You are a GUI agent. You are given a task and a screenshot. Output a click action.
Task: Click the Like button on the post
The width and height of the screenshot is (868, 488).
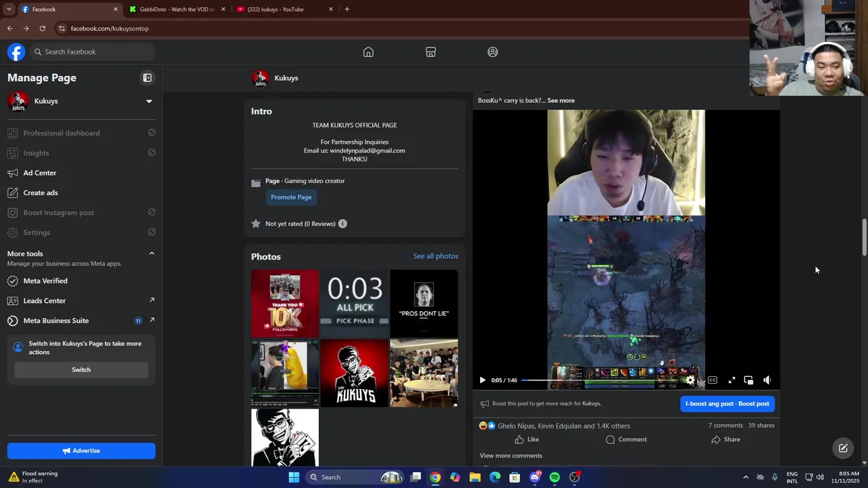point(527,439)
